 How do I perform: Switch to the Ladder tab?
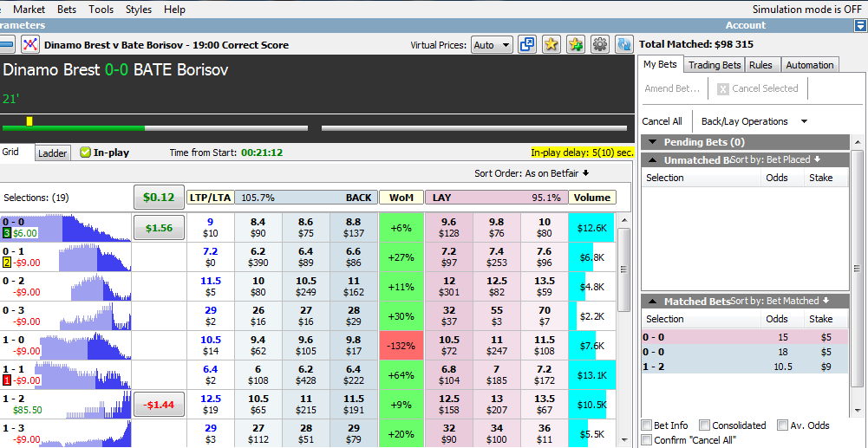point(53,153)
